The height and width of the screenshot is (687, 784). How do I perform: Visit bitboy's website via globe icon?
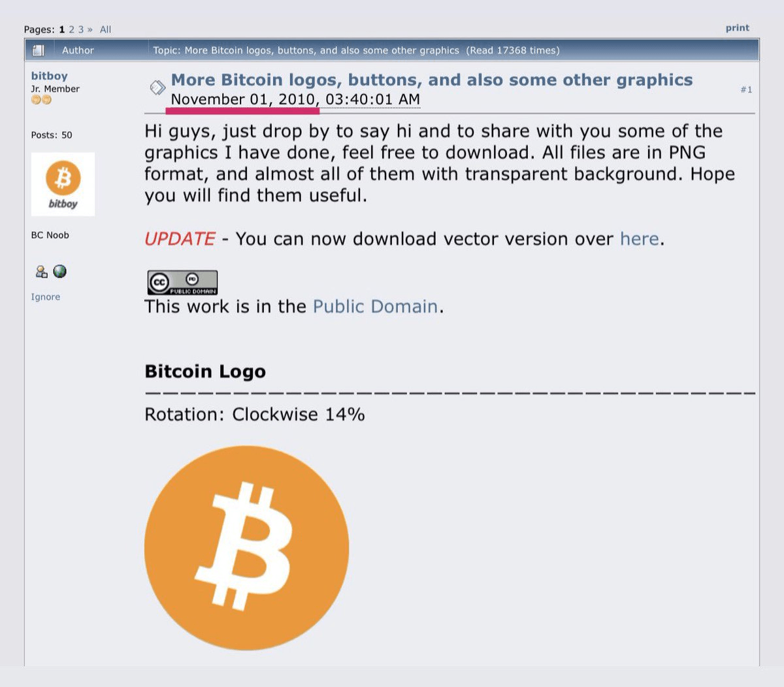[59, 272]
